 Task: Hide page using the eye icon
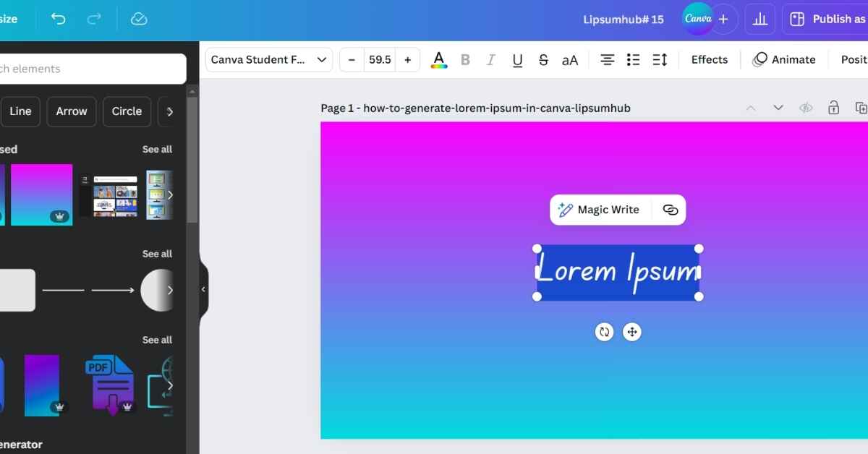806,108
